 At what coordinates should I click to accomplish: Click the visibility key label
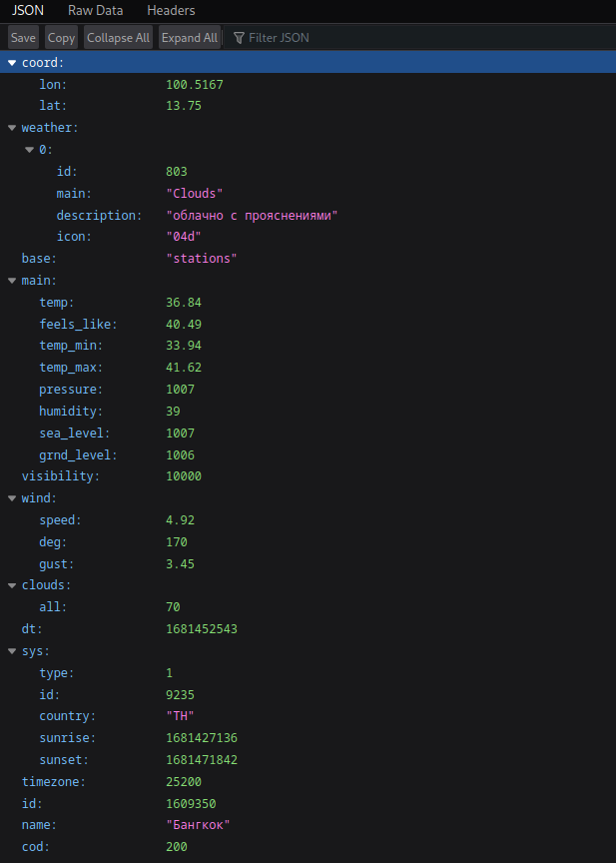(61, 476)
